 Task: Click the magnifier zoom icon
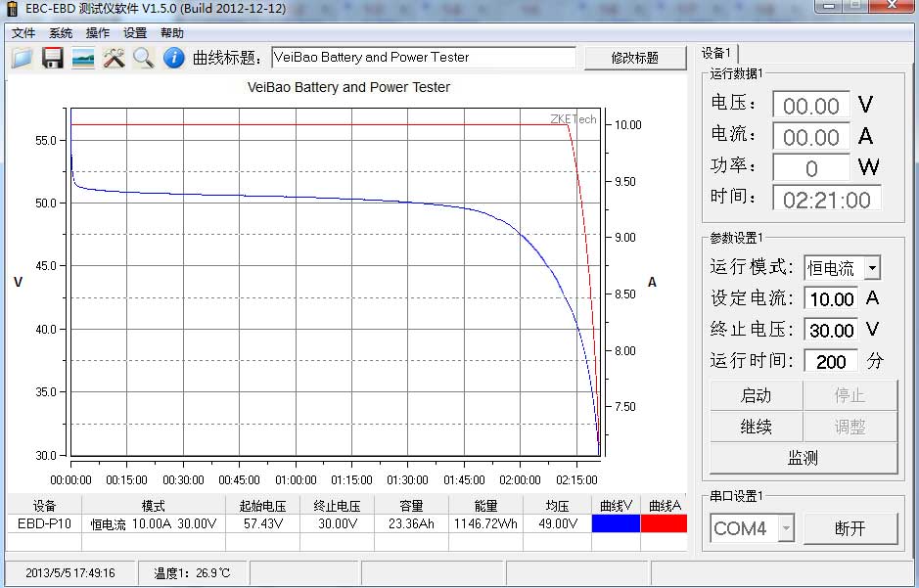click(144, 58)
